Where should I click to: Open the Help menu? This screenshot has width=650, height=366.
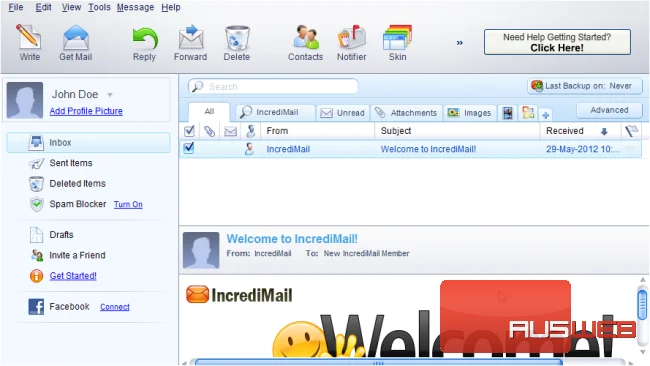[x=171, y=7]
